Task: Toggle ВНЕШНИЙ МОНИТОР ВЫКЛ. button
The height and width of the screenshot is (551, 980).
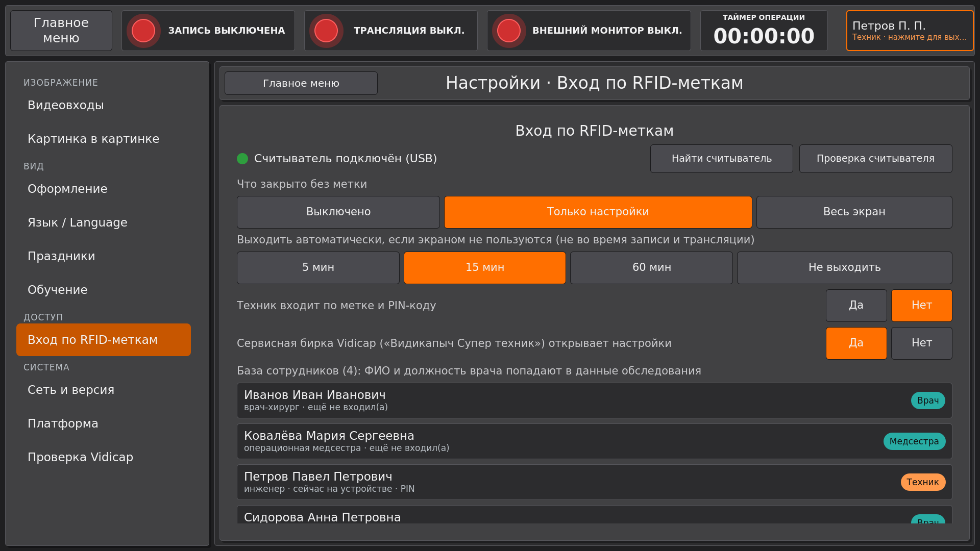Action: click(x=589, y=31)
